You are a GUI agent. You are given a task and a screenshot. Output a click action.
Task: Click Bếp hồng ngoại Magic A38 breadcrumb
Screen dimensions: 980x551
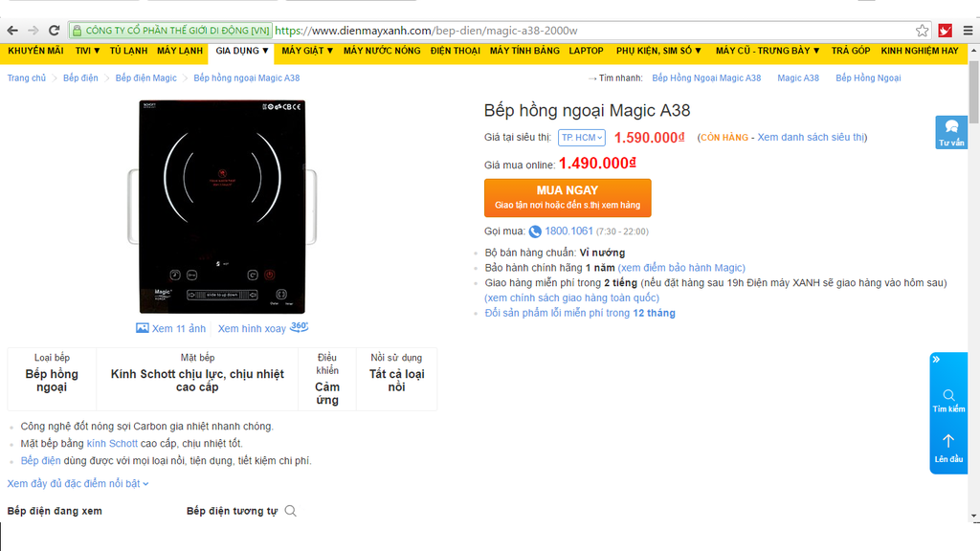point(246,78)
